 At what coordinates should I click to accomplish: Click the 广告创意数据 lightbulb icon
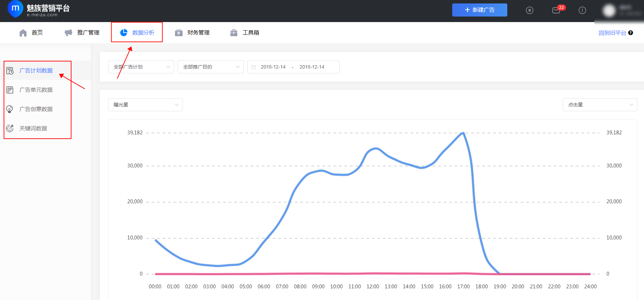point(10,109)
